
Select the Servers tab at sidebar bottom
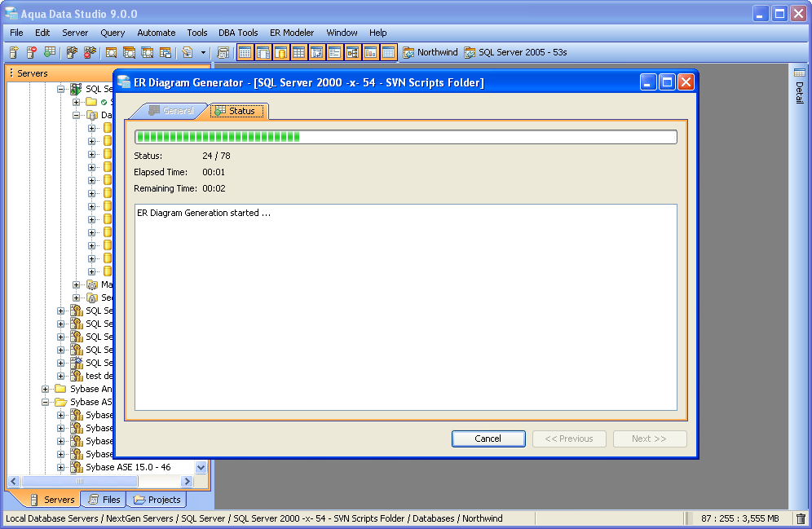tap(52, 500)
